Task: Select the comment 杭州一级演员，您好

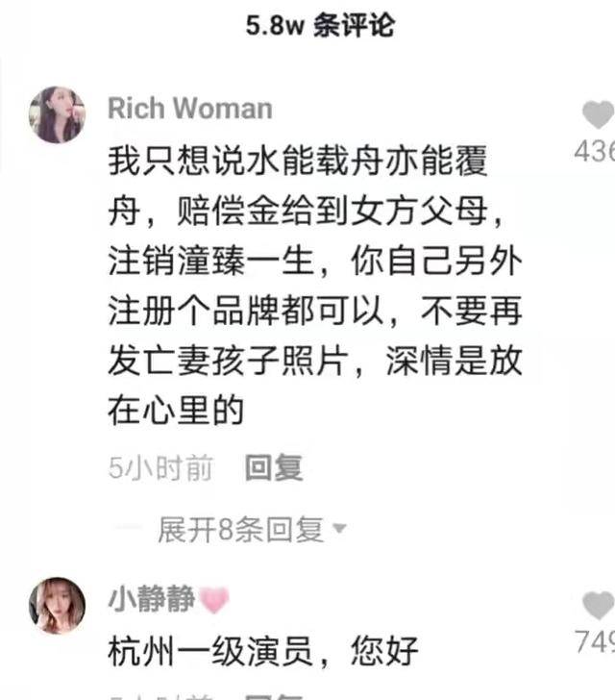Action: pos(263,652)
